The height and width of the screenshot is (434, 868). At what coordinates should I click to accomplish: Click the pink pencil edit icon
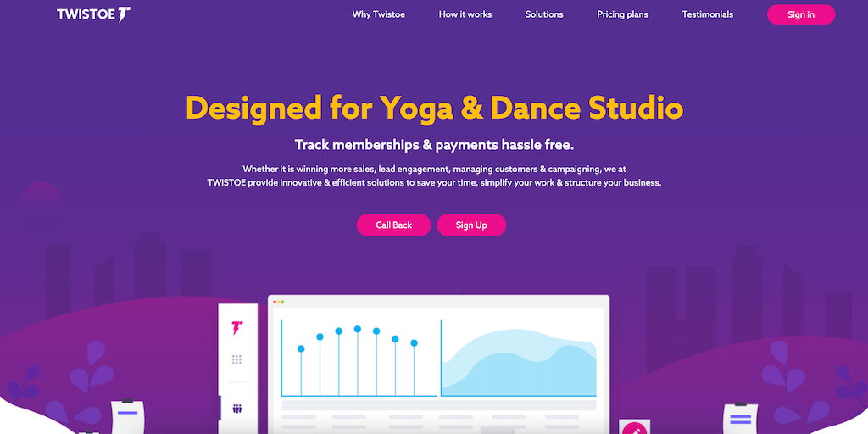(x=632, y=428)
